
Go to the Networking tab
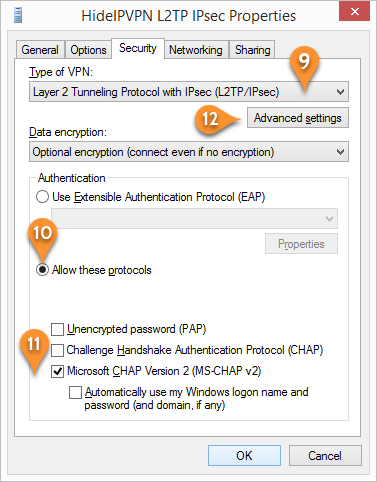pyautogui.click(x=196, y=50)
